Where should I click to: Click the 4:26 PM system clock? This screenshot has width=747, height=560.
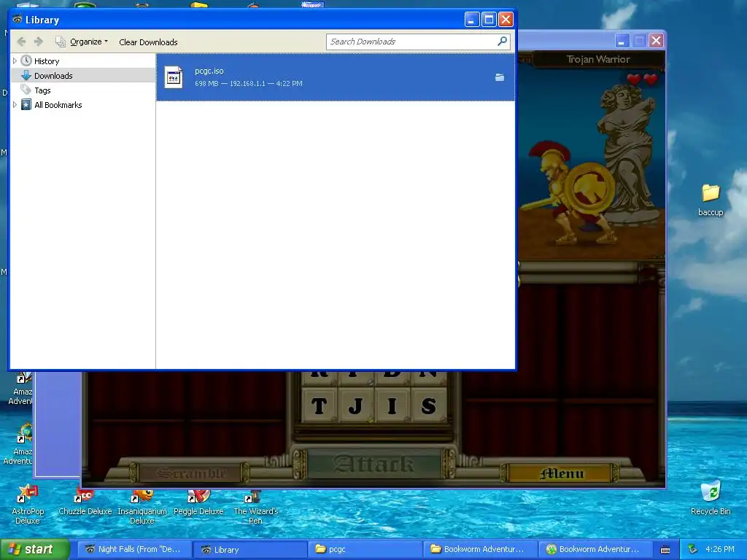point(720,549)
